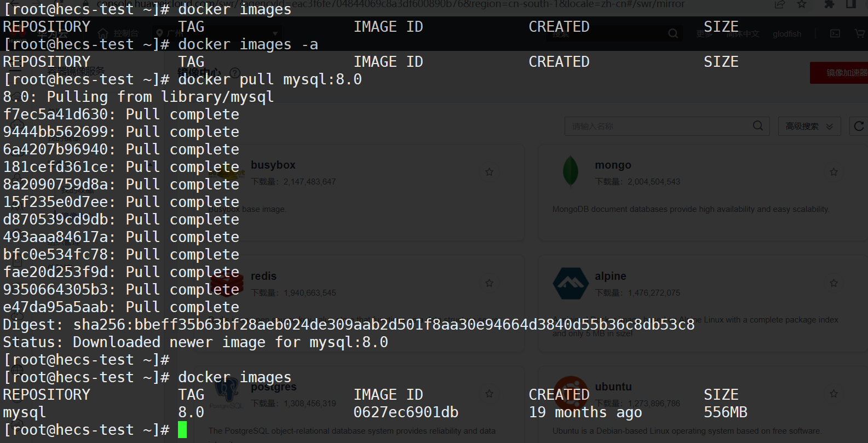This screenshot has width=868, height=443.
Task: Click the star on the ubuntu card
Action: click(x=833, y=394)
